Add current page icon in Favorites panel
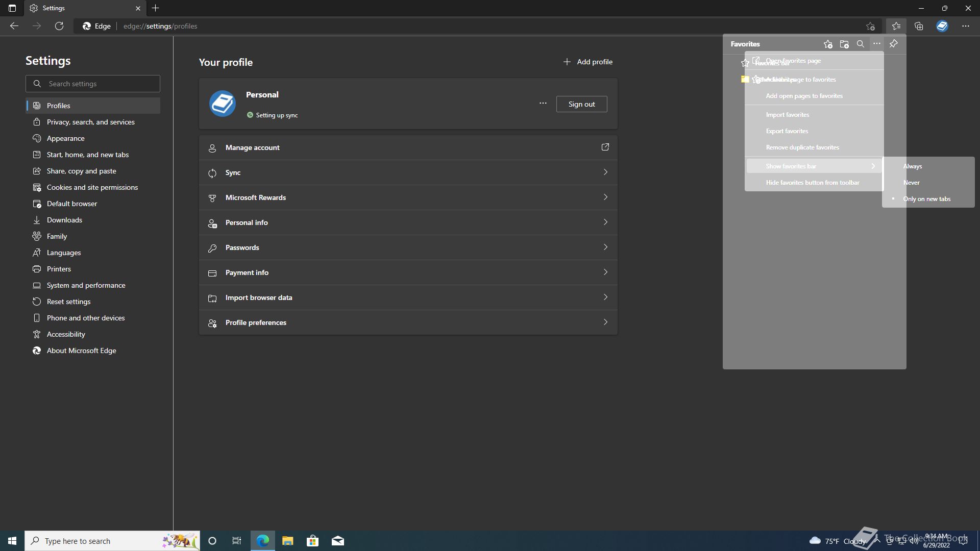The image size is (980, 551). pos(828,44)
